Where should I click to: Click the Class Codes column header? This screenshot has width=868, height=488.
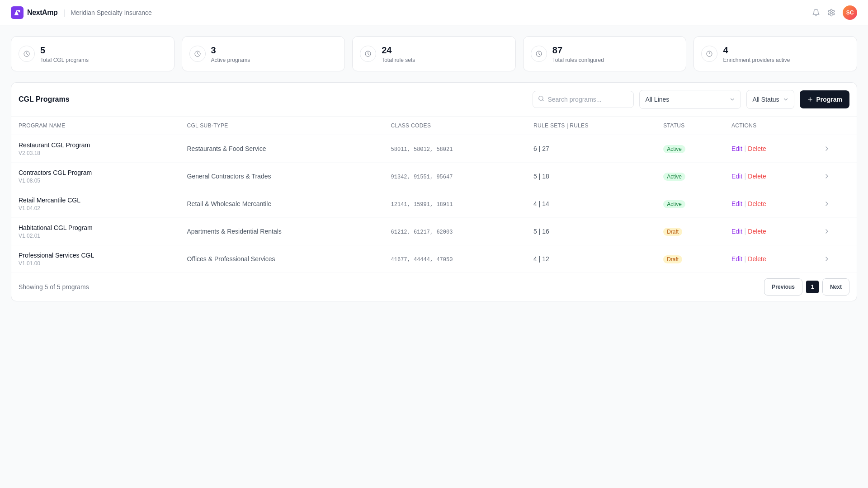tap(410, 126)
